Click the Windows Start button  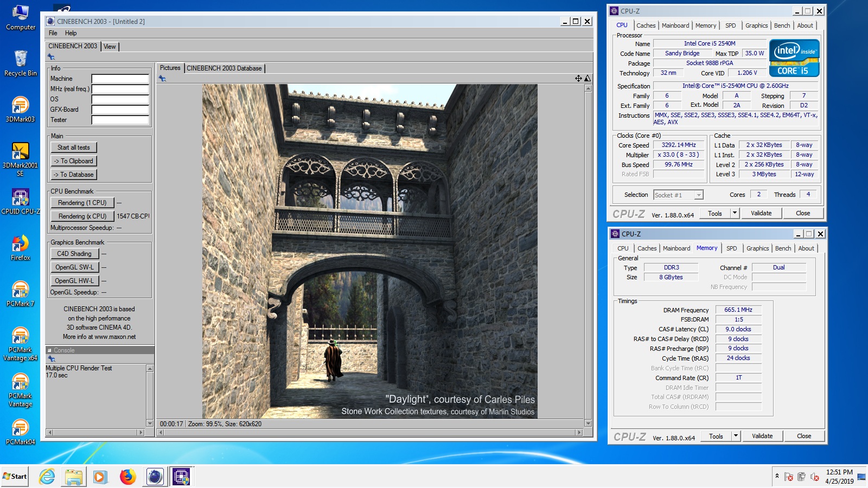click(x=15, y=477)
